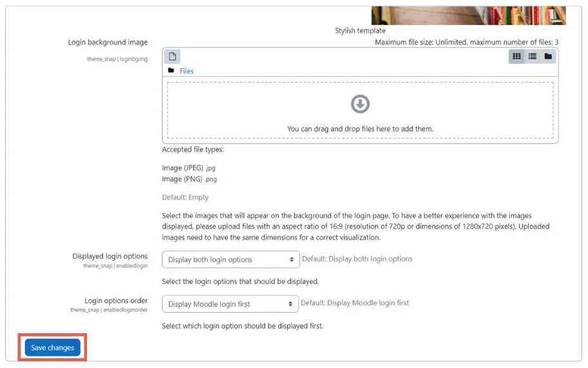588x368 pixels.
Task: Click 'Image (JPEG) .jpg' text
Action: pos(189,168)
